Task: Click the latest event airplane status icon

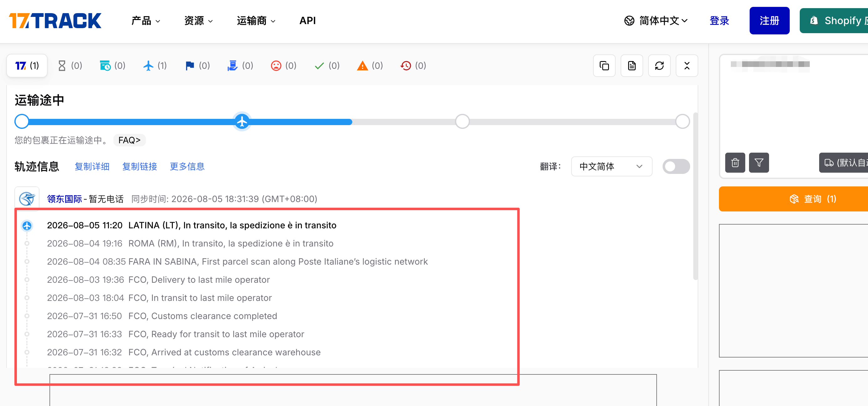Action: tap(27, 225)
